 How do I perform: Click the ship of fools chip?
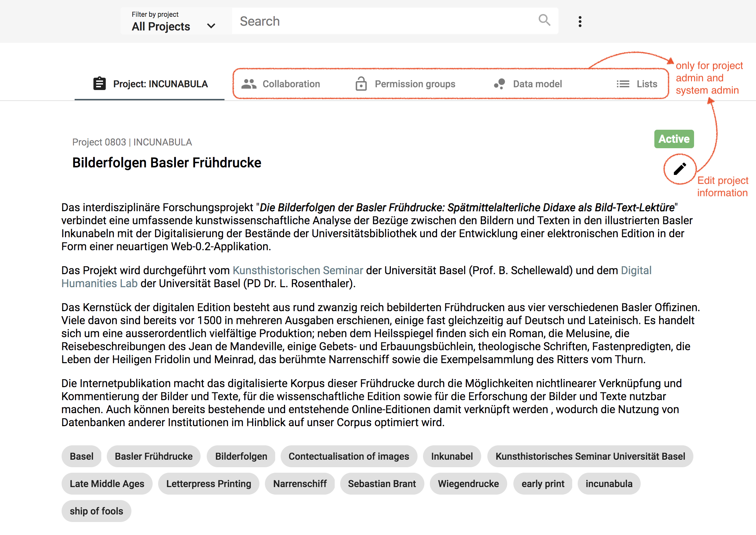[96, 511]
